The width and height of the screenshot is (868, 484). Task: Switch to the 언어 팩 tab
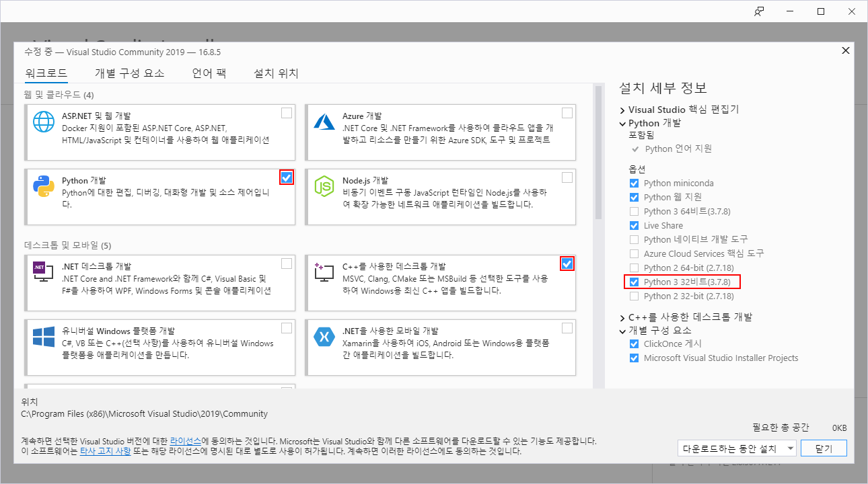209,73
